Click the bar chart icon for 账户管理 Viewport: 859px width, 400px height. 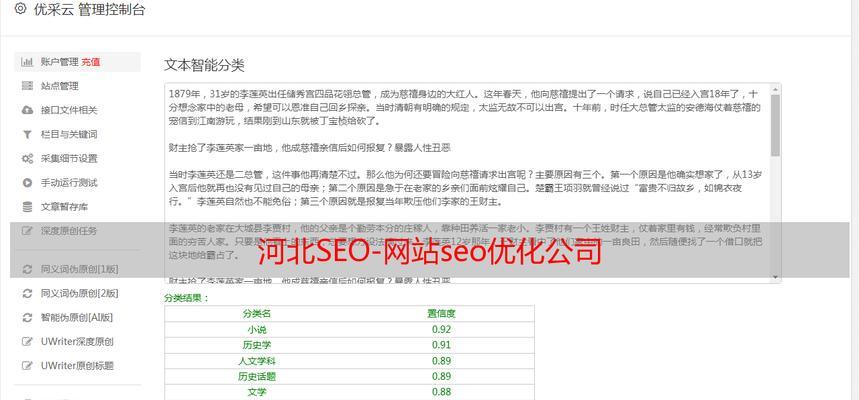click(26, 62)
